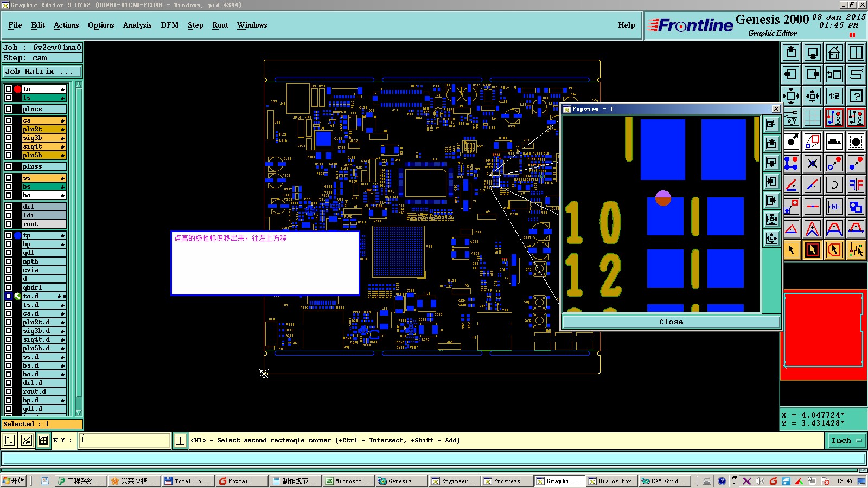The height and width of the screenshot is (488, 868).
Task: Click layer list scroll down arrow
Action: [x=79, y=413]
